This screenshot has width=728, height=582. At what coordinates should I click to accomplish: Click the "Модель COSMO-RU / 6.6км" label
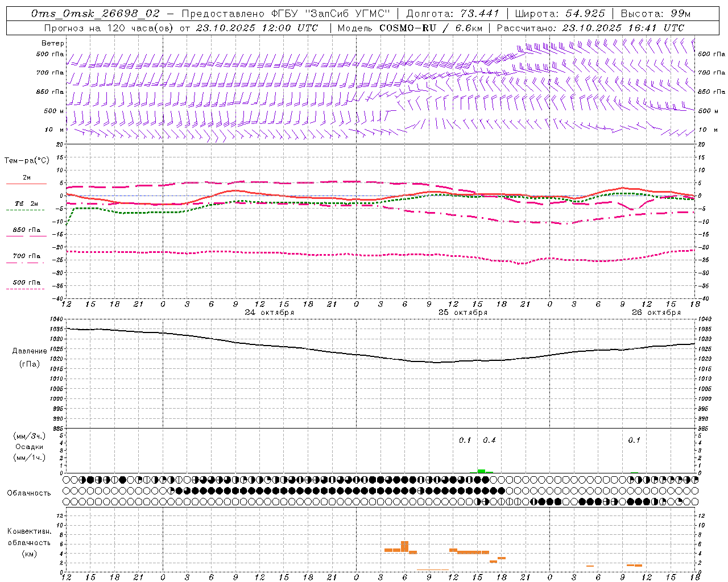pos(409,27)
